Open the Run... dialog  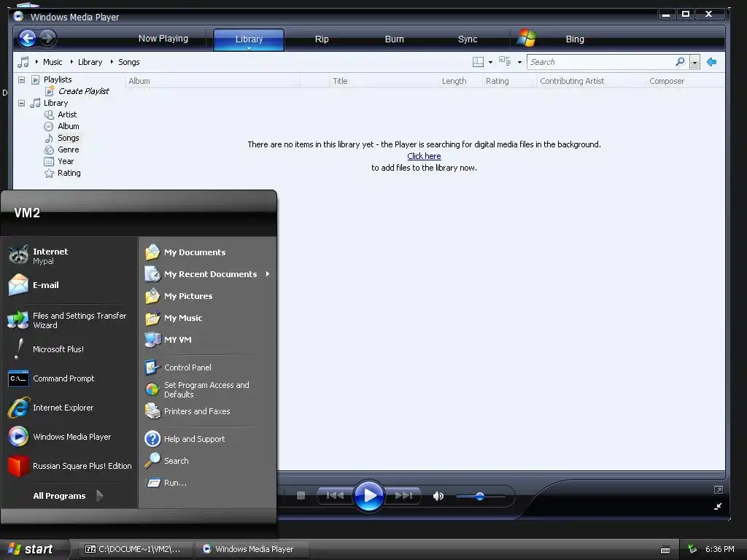tap(207, 483)
